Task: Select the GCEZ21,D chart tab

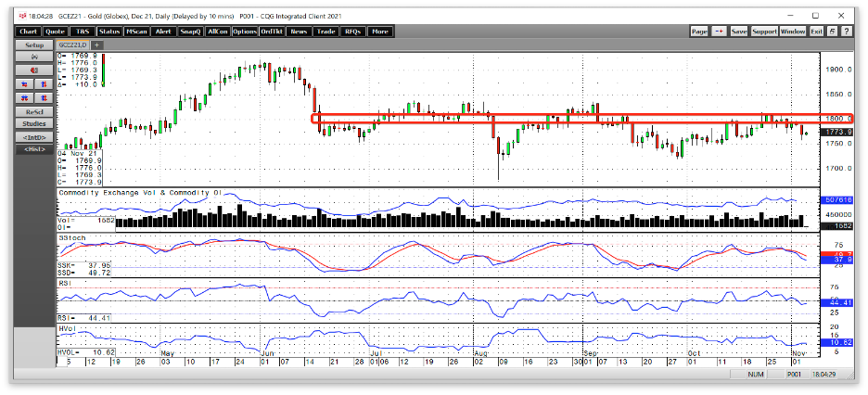Action: 72,45
